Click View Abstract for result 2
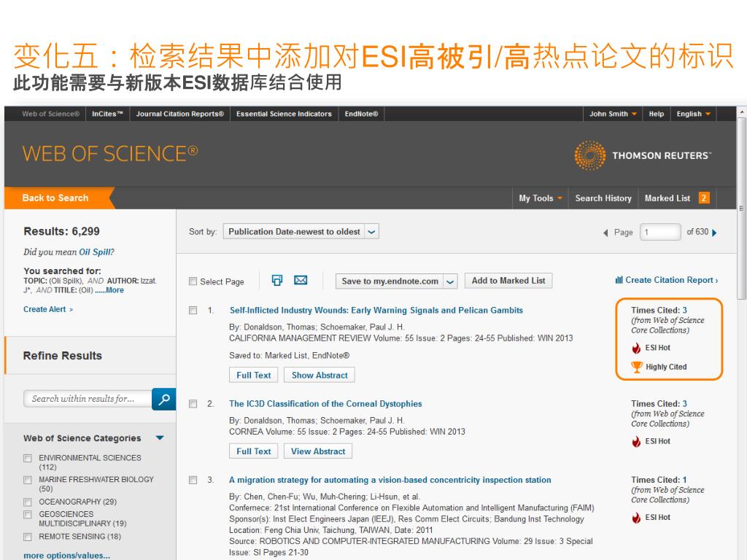 (x=318, y=451)
